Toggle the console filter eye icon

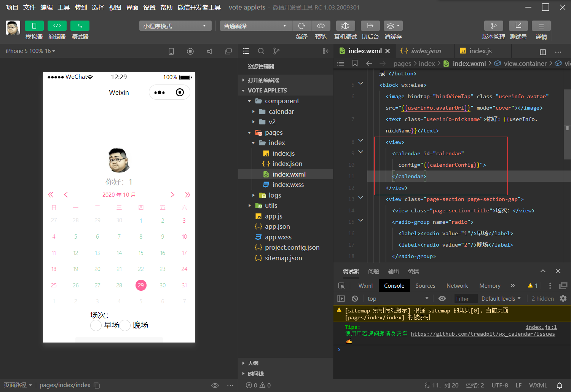click(442, 298)
